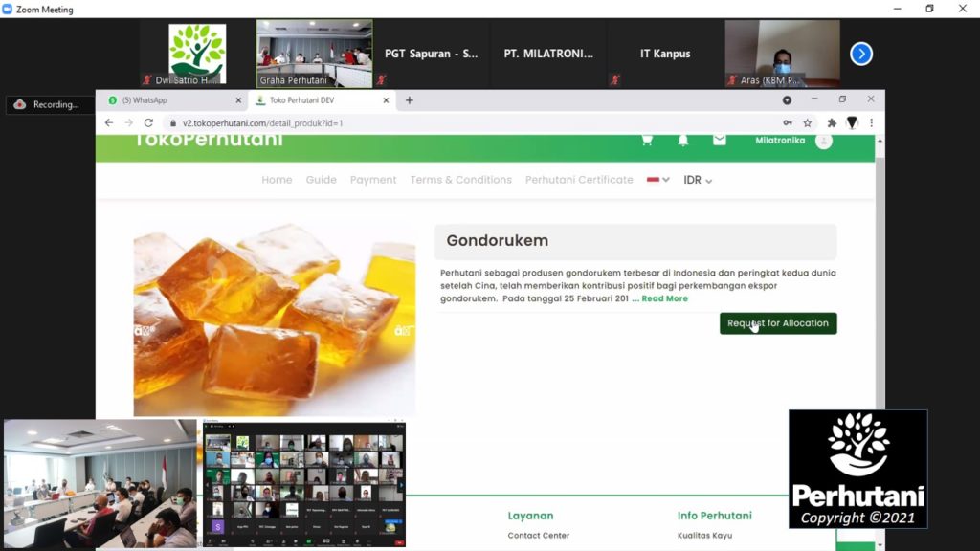
Task: Click the TokoPerhutani logo text
Action: 209,140
